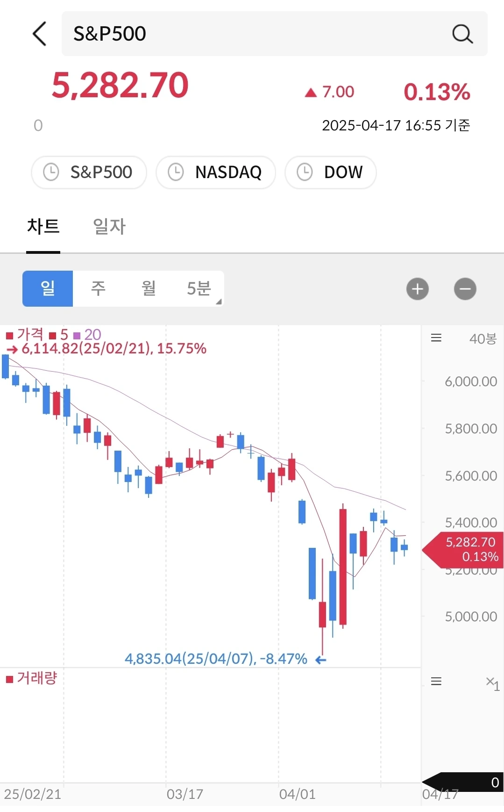504x812 pixels.
Task: Expand the 5분 minute interval dropdown
Action: click(x=200, y=288)
